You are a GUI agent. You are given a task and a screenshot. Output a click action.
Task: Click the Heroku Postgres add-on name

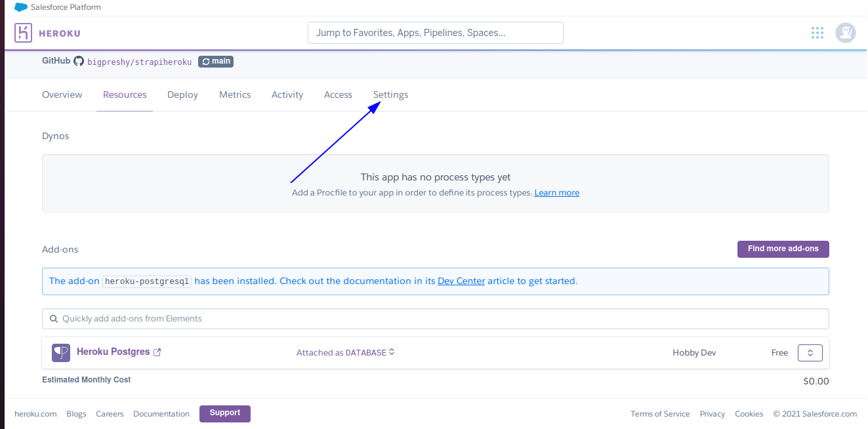pos(114,352)
